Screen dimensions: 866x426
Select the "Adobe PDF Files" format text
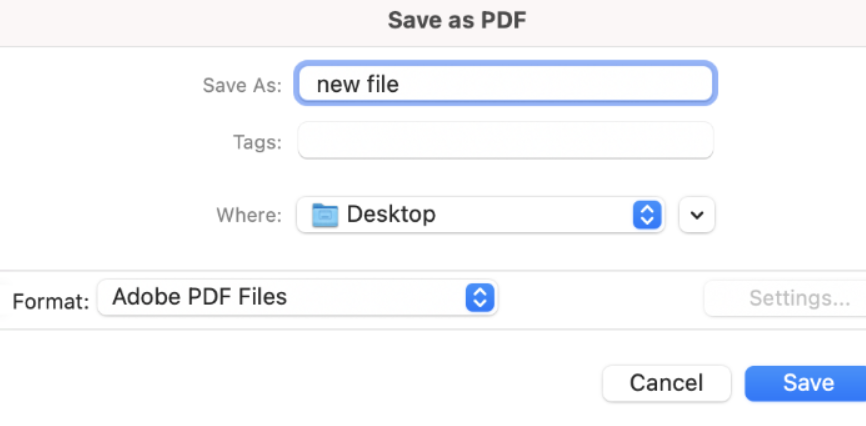point(199,297)
